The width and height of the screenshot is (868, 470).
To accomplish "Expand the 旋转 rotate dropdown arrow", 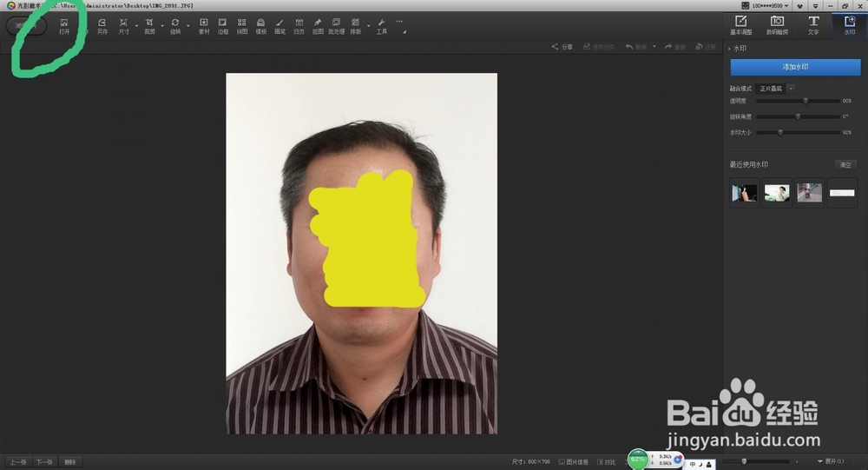I will pyautogui.click(x=188, y=26).
